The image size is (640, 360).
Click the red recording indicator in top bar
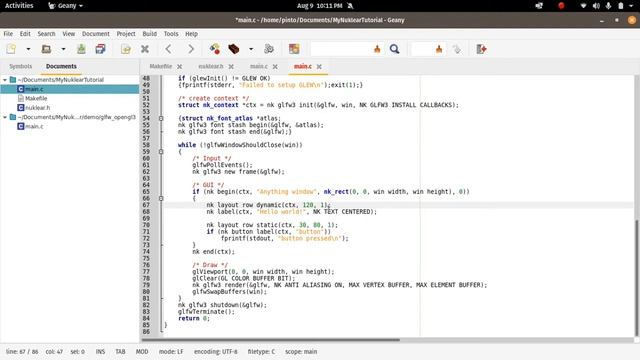point(561,6)
